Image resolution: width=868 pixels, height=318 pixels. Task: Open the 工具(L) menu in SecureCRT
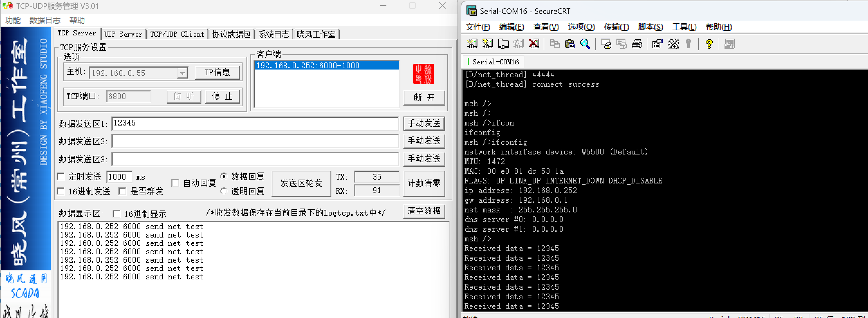[684, 27]
